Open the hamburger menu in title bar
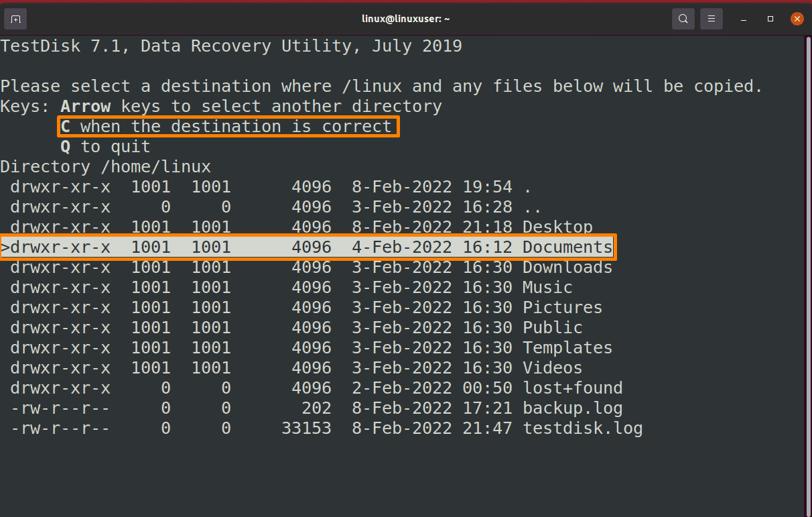Screen dimensions: 812x517 (712, 19)
